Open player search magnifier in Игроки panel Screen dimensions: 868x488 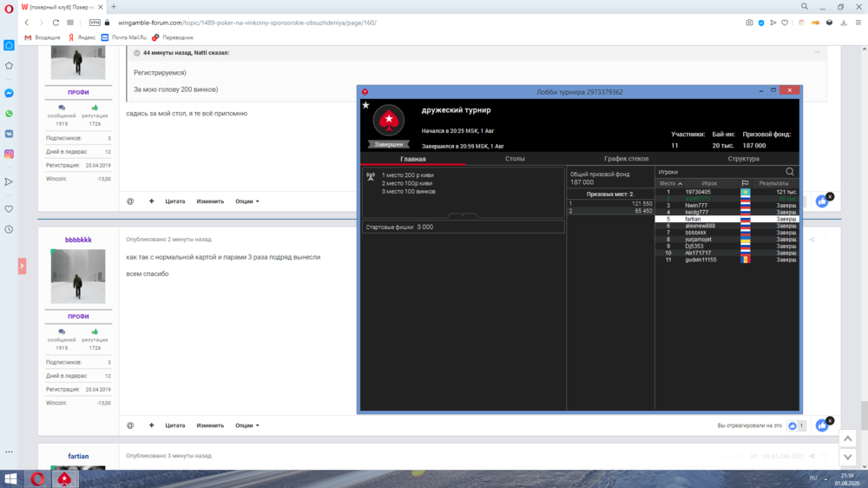pos(790,172)
